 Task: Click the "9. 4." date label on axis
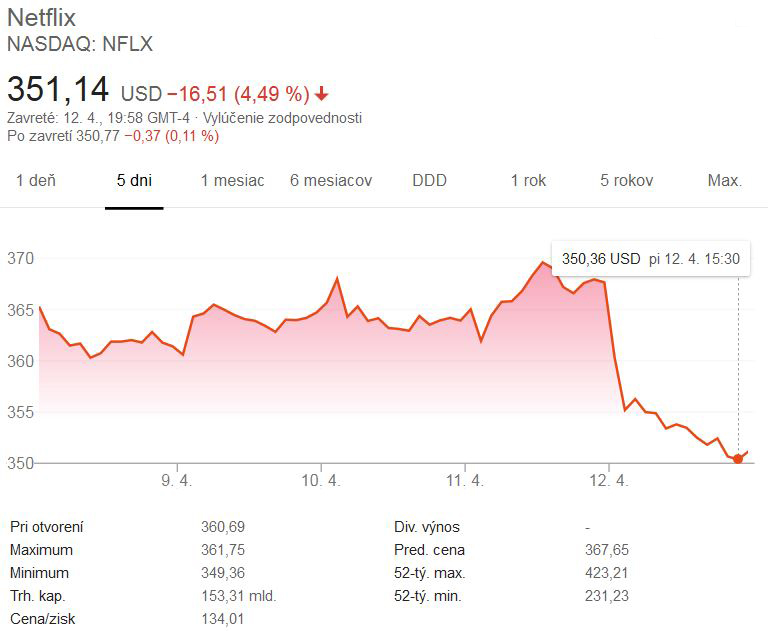tap(176, 481)
